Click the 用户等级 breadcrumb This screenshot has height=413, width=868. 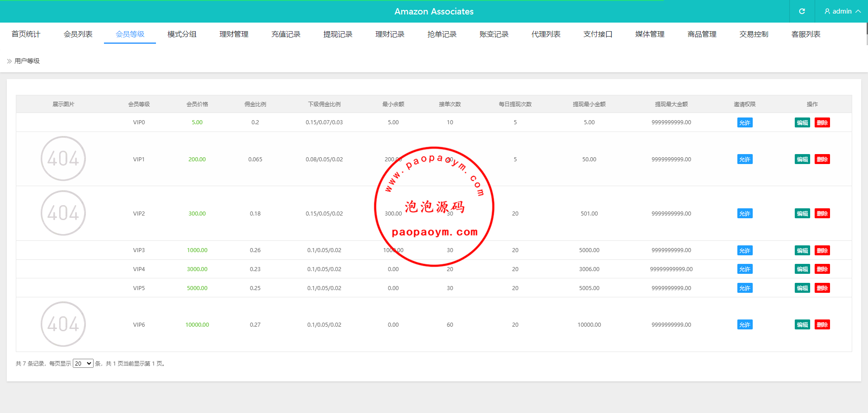click(27, 61)
